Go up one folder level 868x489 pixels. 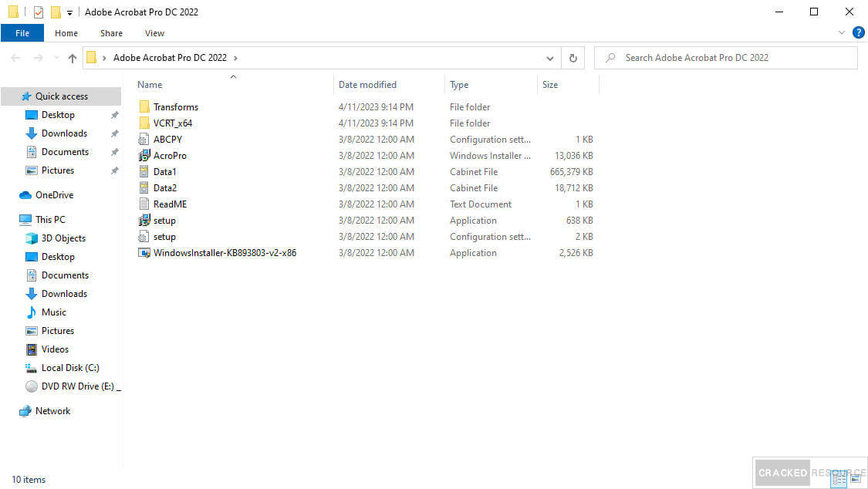(73, 58)
